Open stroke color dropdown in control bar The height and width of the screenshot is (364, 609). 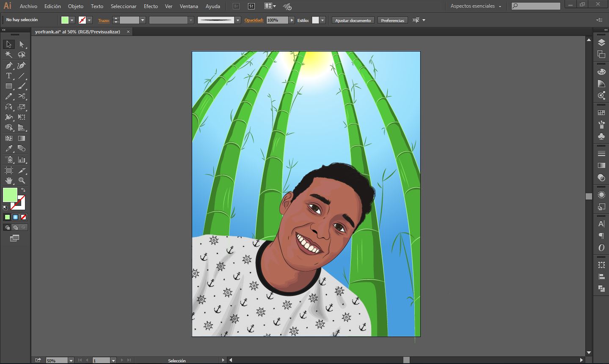point(89,20)
